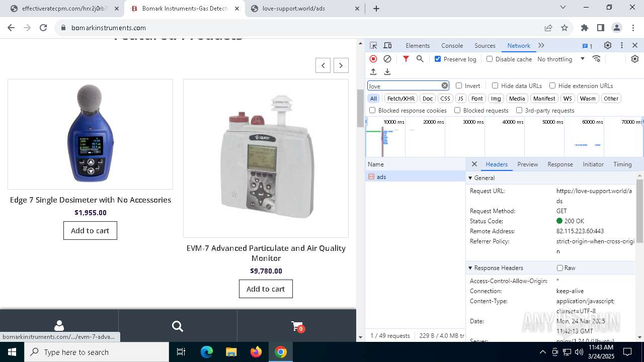
Task: Export HAR file download icon
Action: tap(387, 72)
